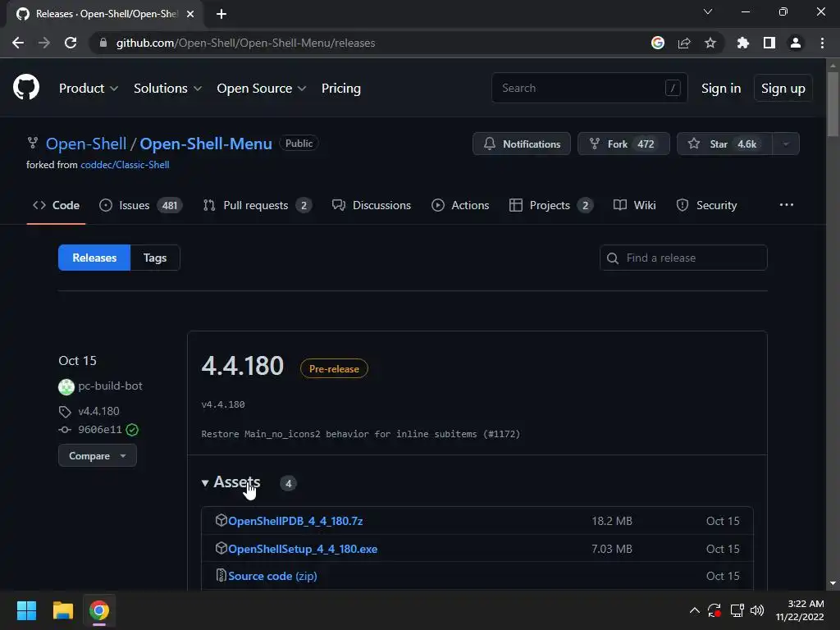Viewport: 840px width, 630px height.
Task: Open Chrome three-dot menu
Action: pyautogui.click(x=822, y=43)
